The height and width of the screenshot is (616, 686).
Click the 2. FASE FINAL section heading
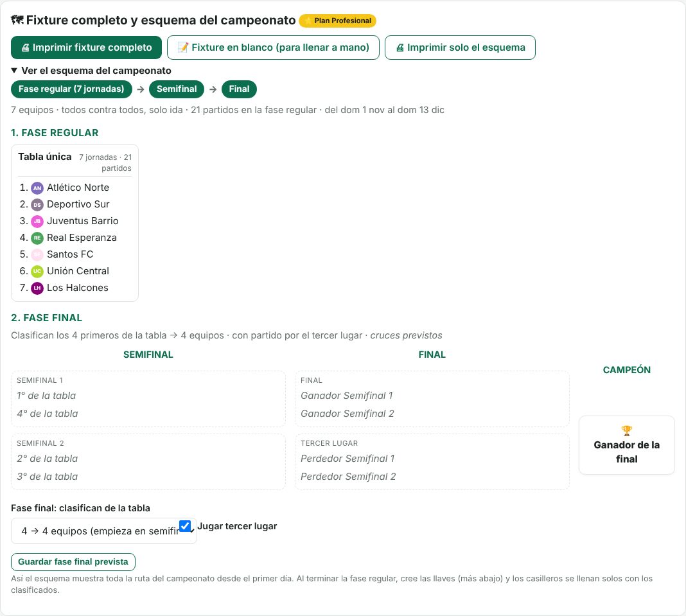[x=46, y=318]
